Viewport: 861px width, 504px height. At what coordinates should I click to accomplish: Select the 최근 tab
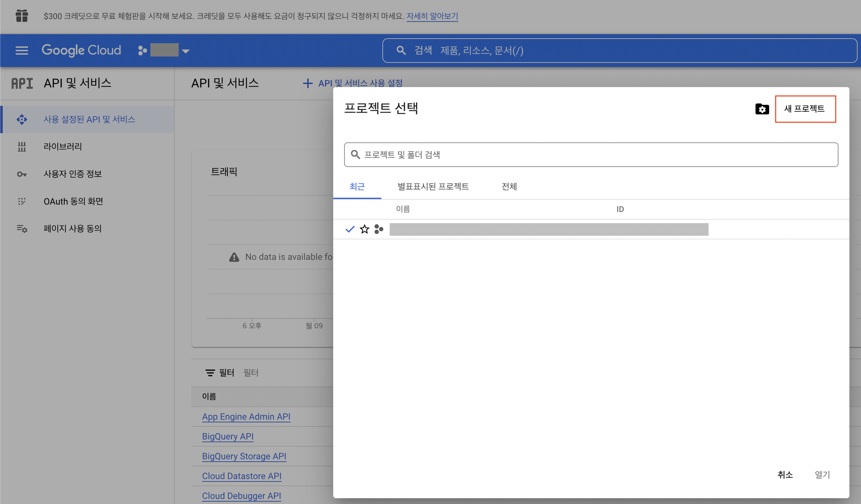357,186
